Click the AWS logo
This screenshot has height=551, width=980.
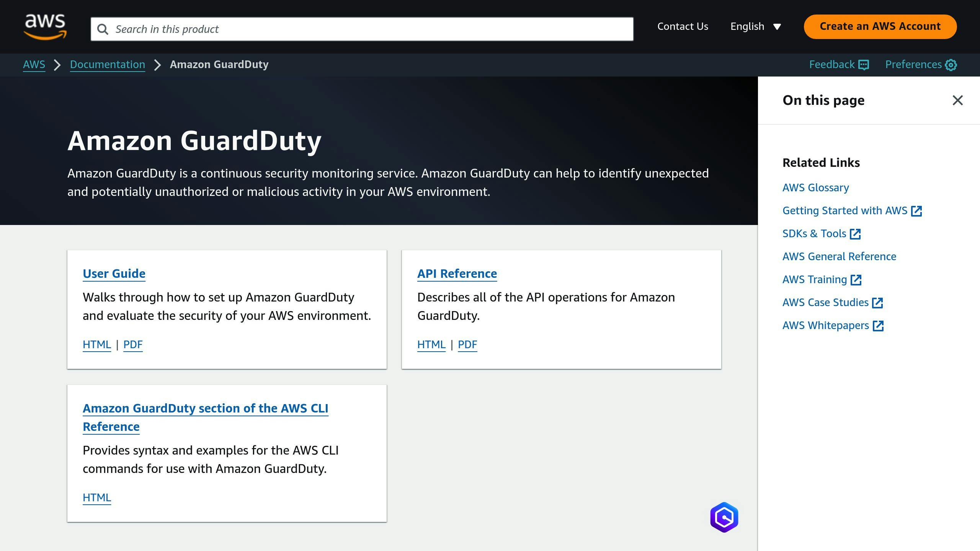[x=45, y=27]
